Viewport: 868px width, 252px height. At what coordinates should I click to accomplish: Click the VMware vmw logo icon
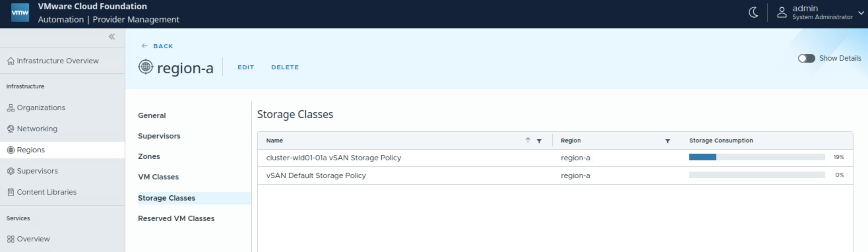pos(20,13)
